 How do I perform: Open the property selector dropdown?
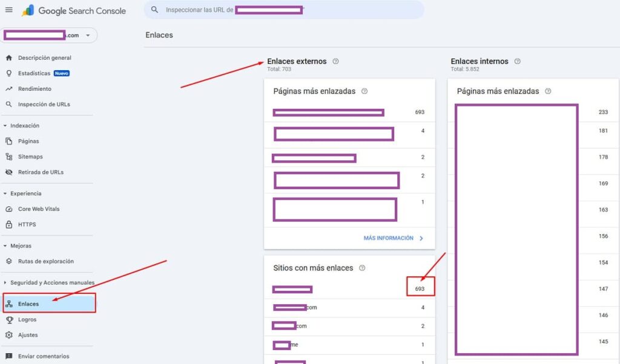point(88,36)
